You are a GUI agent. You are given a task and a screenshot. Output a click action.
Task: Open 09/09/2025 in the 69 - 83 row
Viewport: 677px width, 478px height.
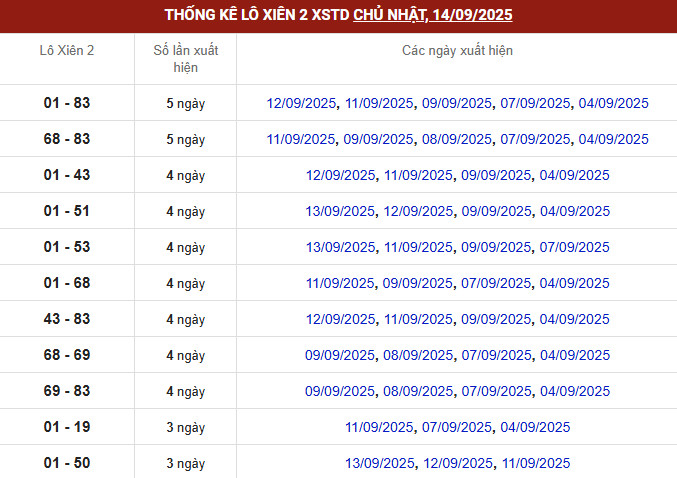point(340,391)
